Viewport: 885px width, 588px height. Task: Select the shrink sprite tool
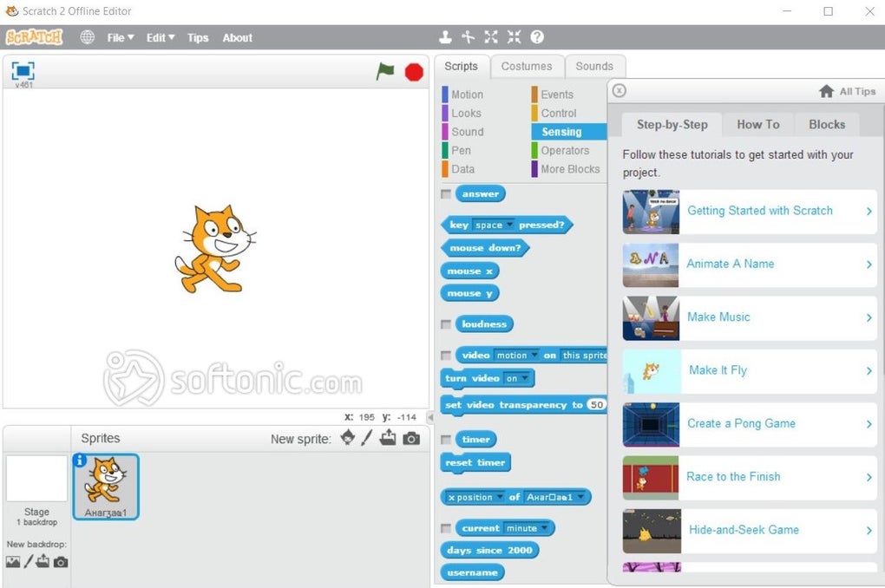[514, 36]
